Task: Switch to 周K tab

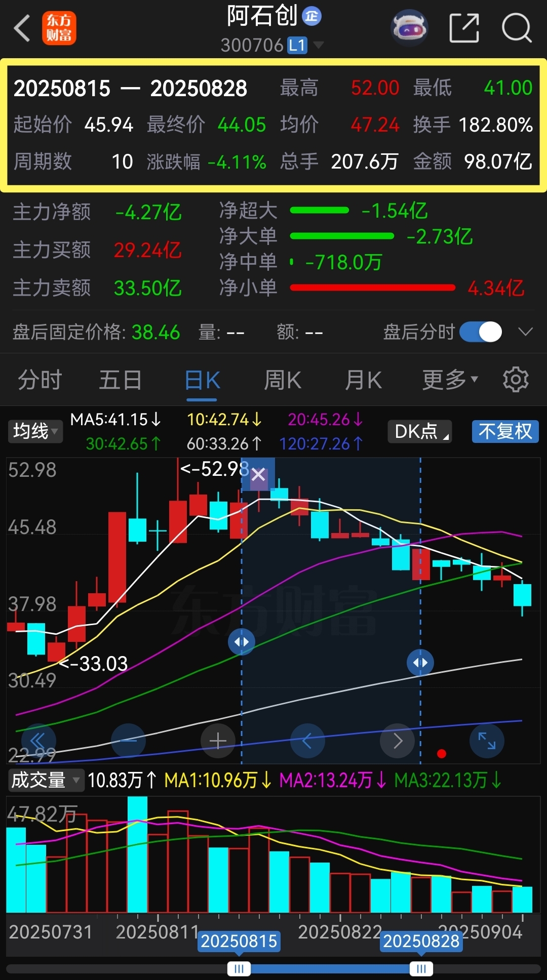Action: click(x=283, y=380)
